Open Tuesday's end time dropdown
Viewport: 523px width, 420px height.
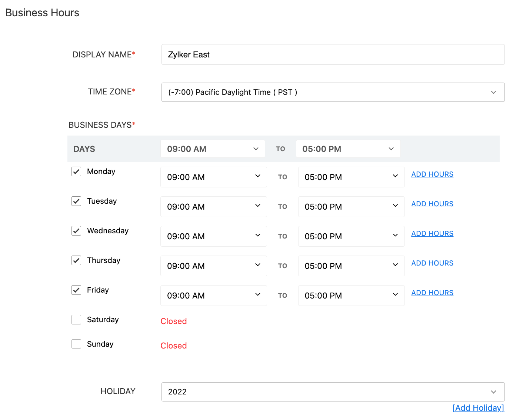coord(351,207)
